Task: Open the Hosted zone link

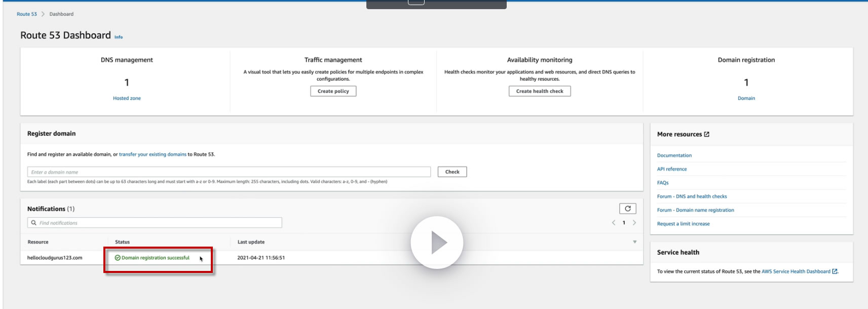Action: 127,98
